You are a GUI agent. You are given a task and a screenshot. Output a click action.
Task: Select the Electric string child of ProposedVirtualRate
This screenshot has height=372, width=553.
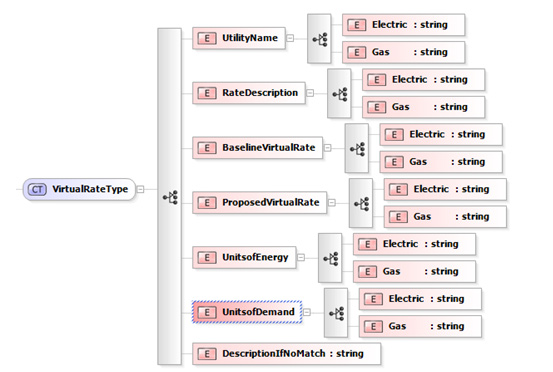445,189
